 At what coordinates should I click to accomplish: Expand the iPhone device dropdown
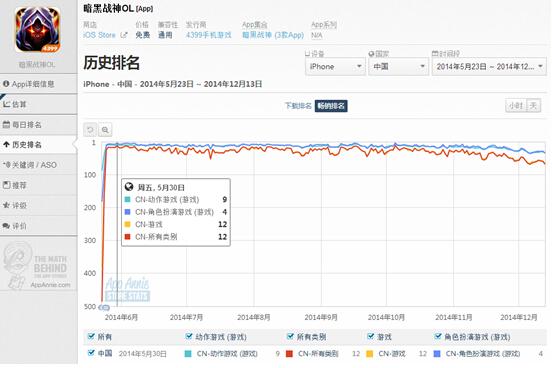click(x=335, y=67)
